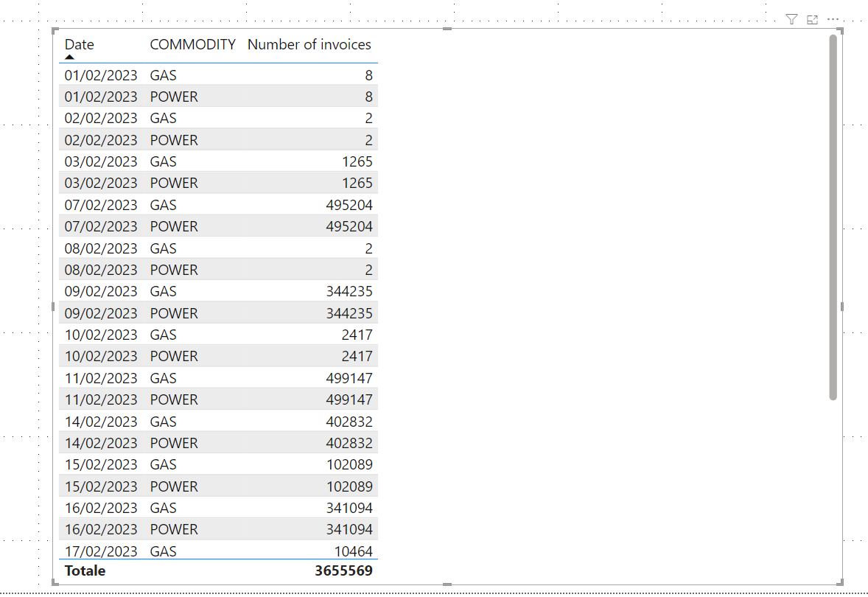Select POWER in the 14/02/2023 row
The height and width of the screenshot is (597, 868).
(174, 443)
